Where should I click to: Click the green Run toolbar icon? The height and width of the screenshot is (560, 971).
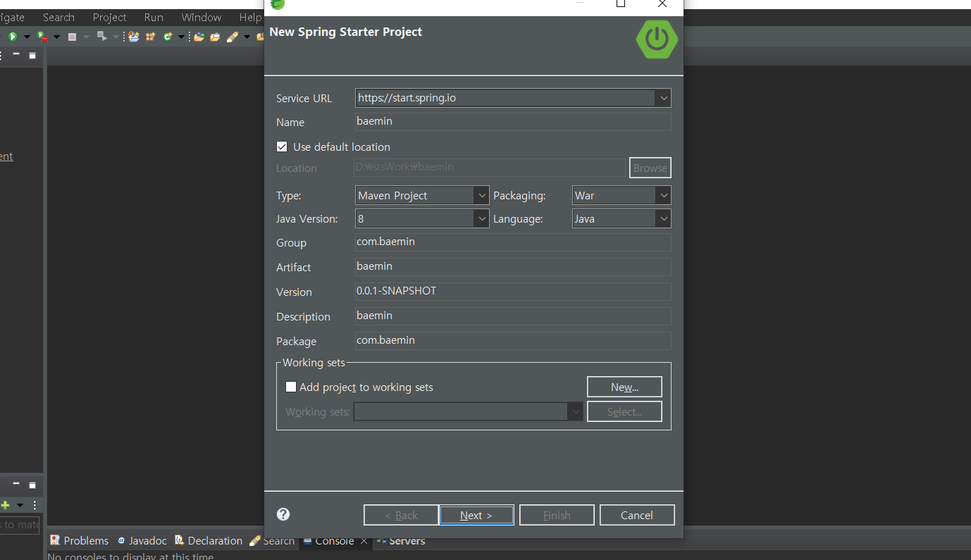click(13, 37)
